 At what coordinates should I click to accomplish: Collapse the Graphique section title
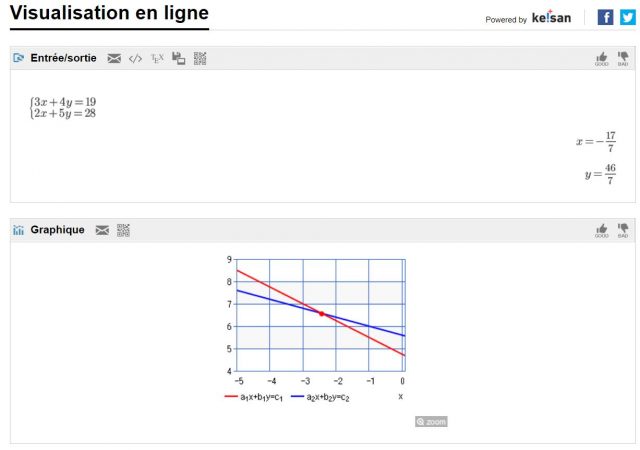57,230
